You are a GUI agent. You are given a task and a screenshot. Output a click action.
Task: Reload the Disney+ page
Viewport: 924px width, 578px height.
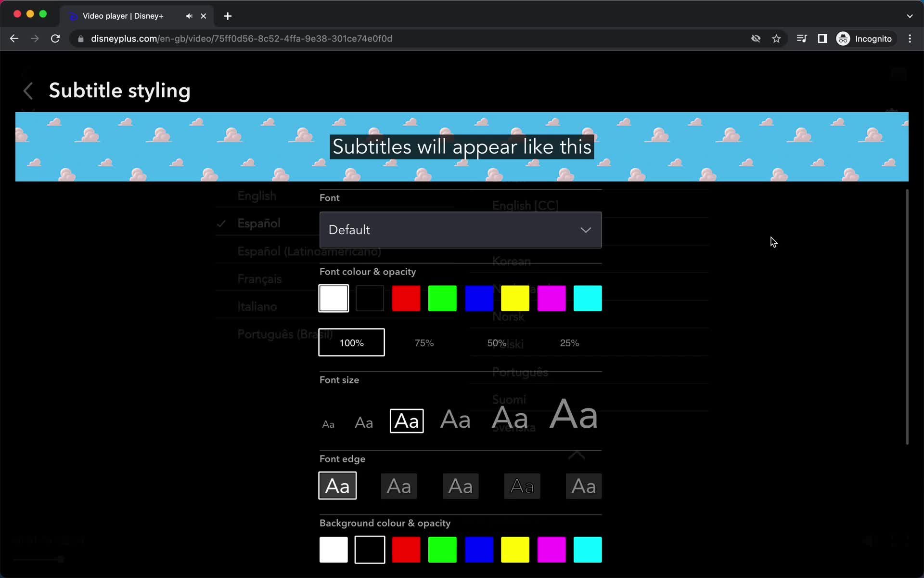pyautogui.click(x=55, y=39)
